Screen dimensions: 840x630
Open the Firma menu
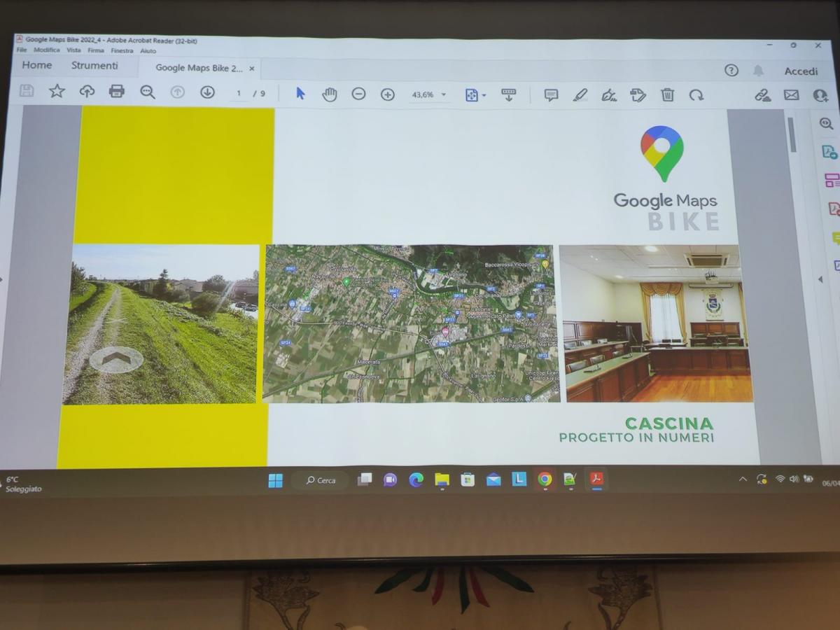coord(96,50)
